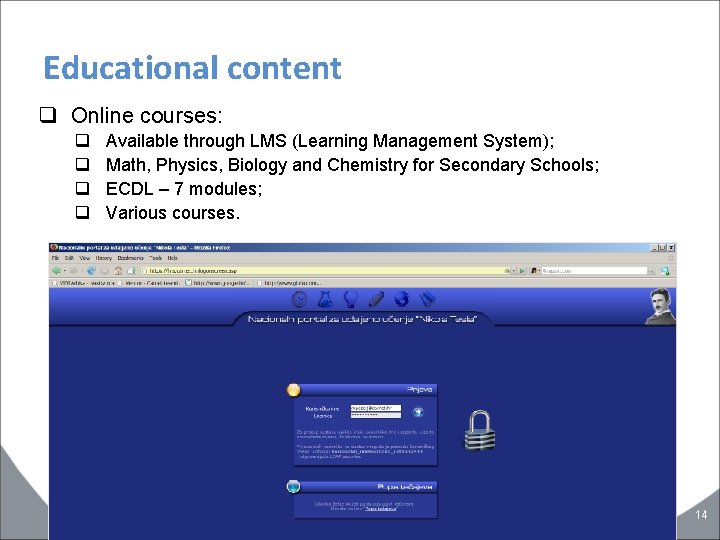Image resolution: width=720 pixels, height=540 pixels.
Task: Open the Help menu in Firefox
Action: 172,258
